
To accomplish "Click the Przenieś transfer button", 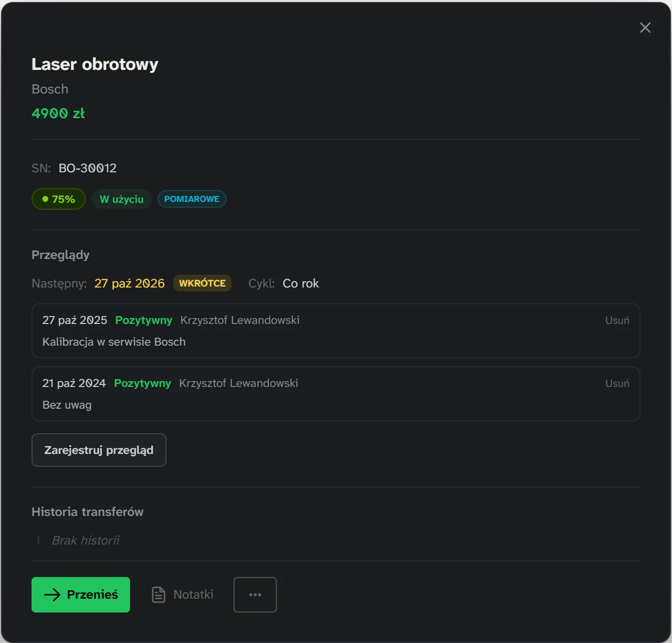I will pos(81,595).
